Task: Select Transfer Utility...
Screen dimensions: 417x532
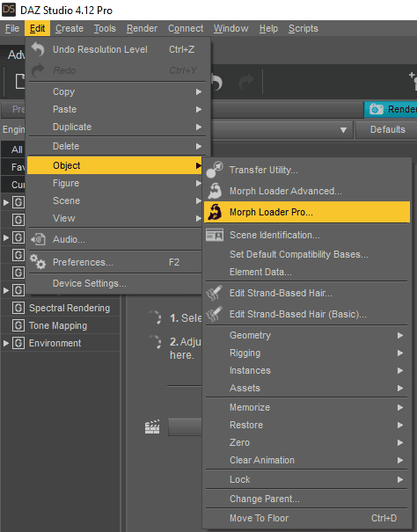Action: point(307,170)
